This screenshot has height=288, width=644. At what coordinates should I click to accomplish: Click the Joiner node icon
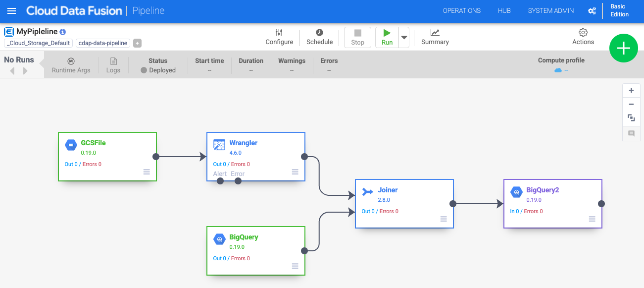pos(368,192)
